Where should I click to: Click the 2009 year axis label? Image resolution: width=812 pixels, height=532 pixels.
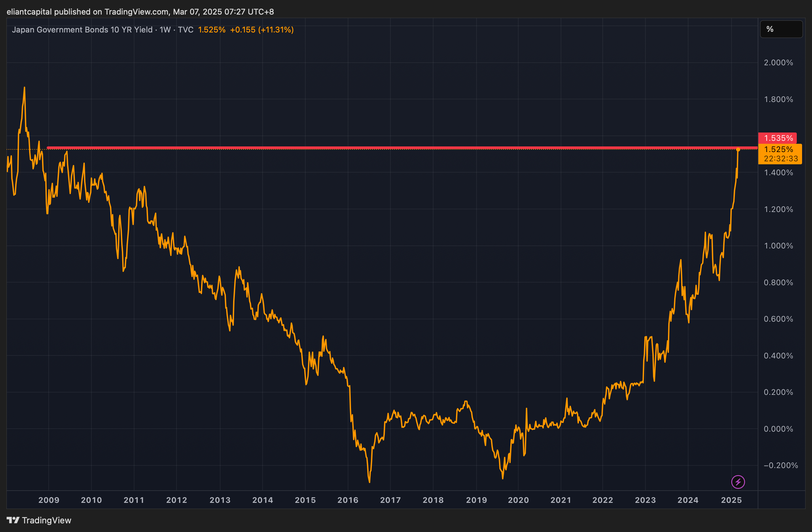point(49,500)
